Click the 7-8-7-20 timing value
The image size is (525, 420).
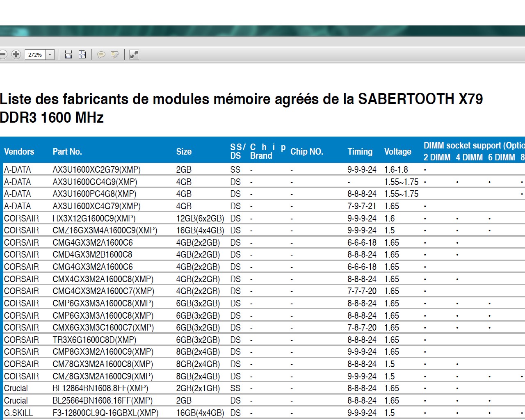pyautogui.click(x=362, y=327)
